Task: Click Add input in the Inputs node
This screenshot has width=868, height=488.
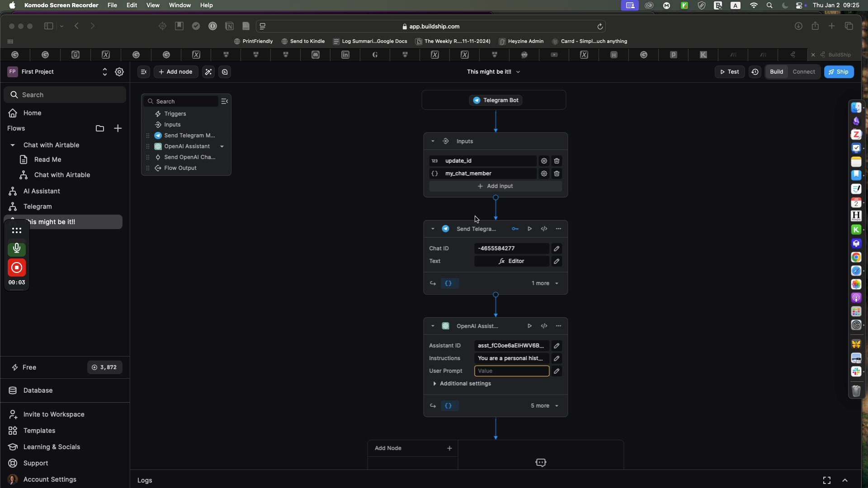Action: tap(495, 186)
